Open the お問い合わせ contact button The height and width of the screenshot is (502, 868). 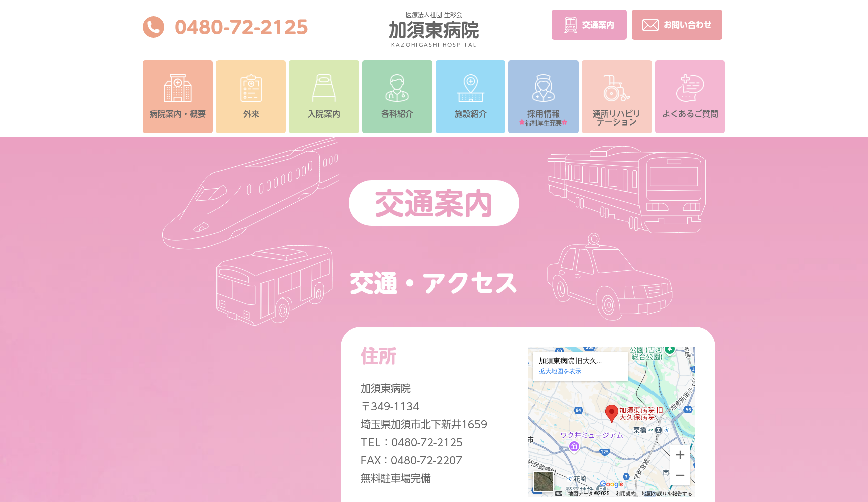[x=677, y=25]
